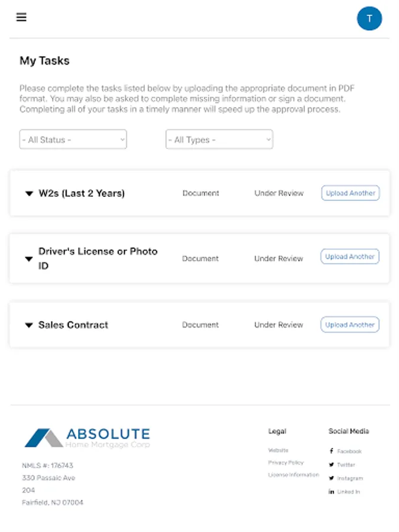
Task: Open the License Information link
Action: pyautogui.click(x=293, y=474)
